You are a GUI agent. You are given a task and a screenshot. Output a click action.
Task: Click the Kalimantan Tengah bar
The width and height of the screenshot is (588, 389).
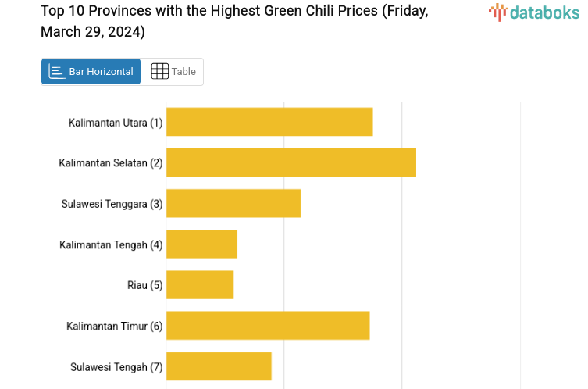point(201,244)
